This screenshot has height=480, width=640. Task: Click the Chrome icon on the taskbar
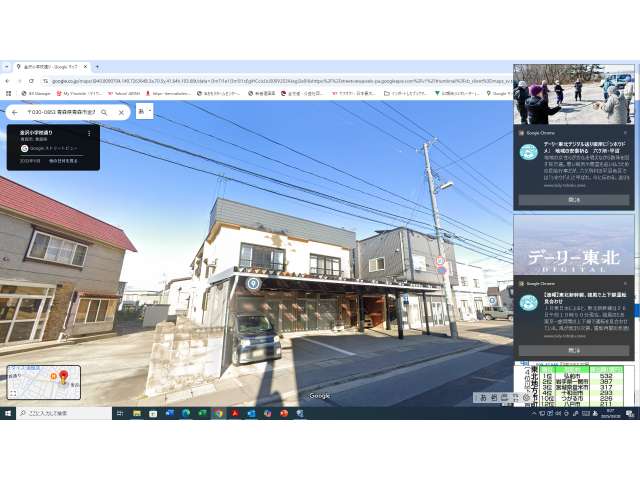pos(219,413)
